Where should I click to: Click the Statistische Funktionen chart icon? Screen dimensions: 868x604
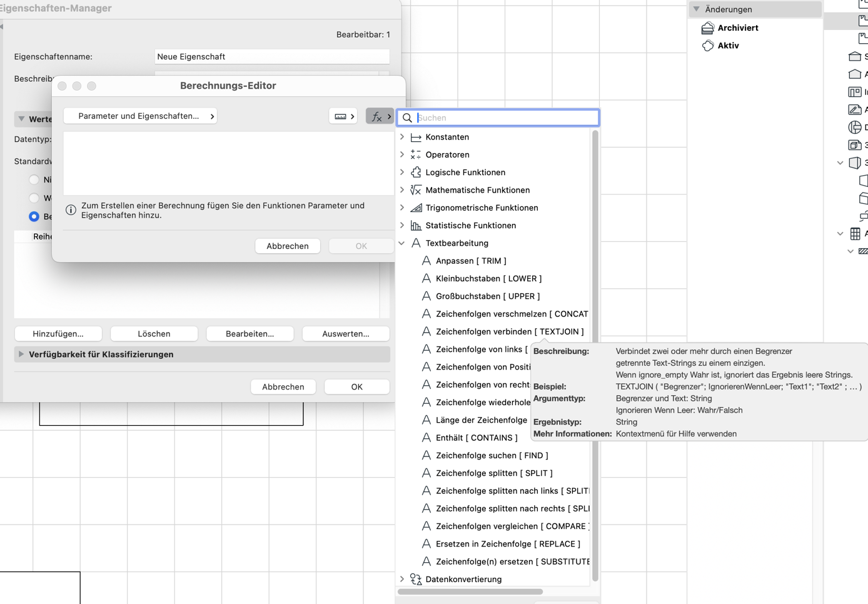click(416, 225)
